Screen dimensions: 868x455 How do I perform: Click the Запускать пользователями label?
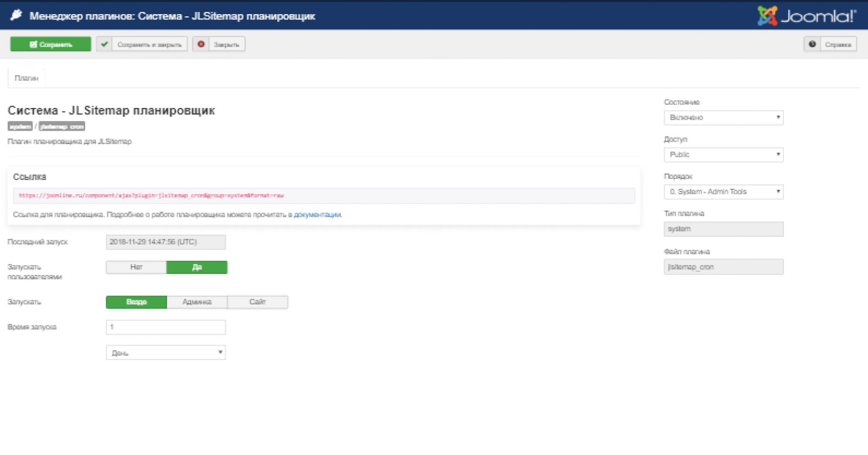[35, 272]
